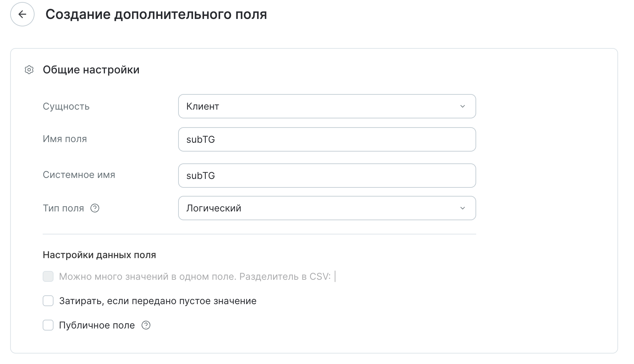
Task: Focus the Имя поля text input
Action: coord(326,139)
